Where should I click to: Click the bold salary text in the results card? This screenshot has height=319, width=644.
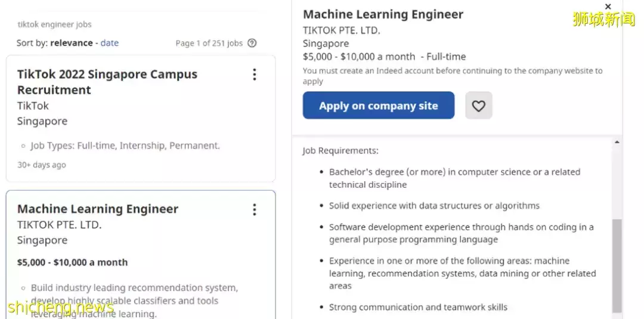(72, 262)
